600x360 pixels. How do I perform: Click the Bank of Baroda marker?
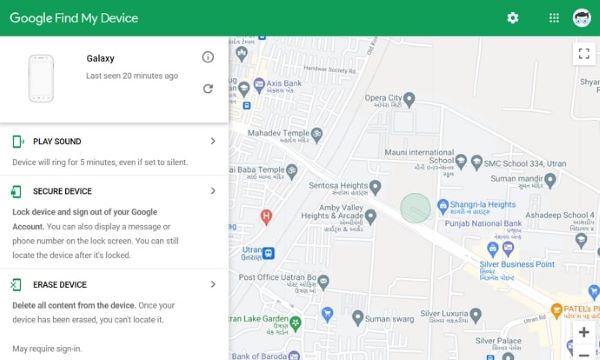coord(294,355)
